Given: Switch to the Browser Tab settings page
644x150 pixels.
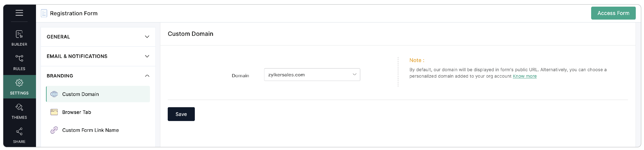Looking at the screenshot, I should click(76, 112).
